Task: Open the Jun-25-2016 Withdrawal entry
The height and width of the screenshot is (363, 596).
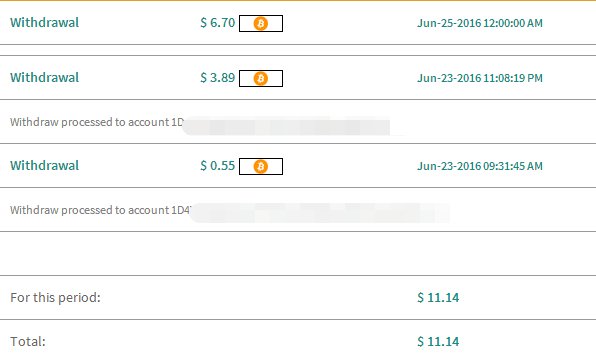Action: coord(44,22)
